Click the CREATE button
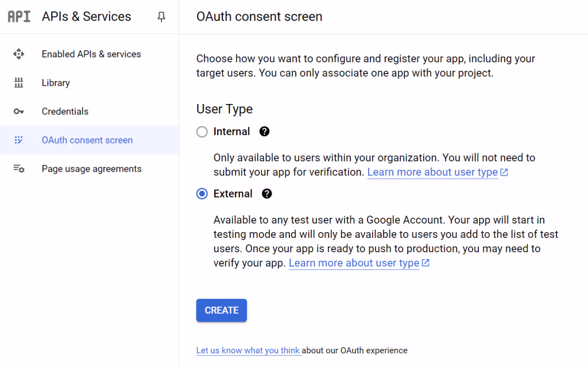Viewport: 588px width, 366px height. 221,310
